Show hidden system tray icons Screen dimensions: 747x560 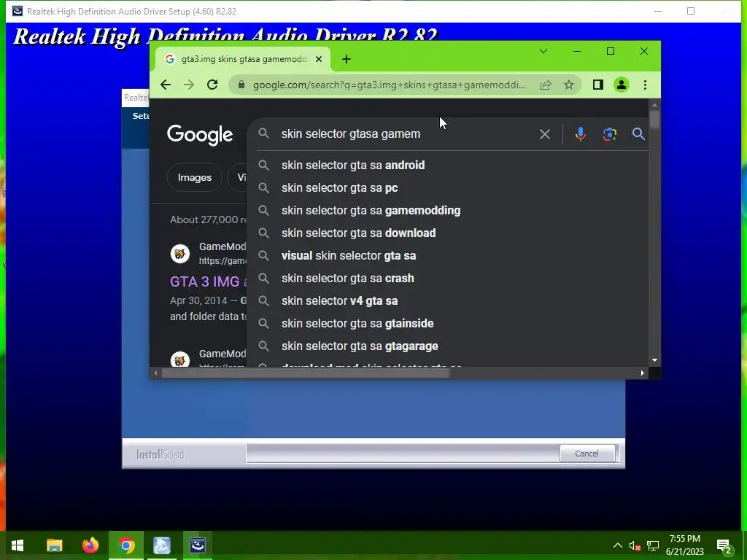[617, 545]
